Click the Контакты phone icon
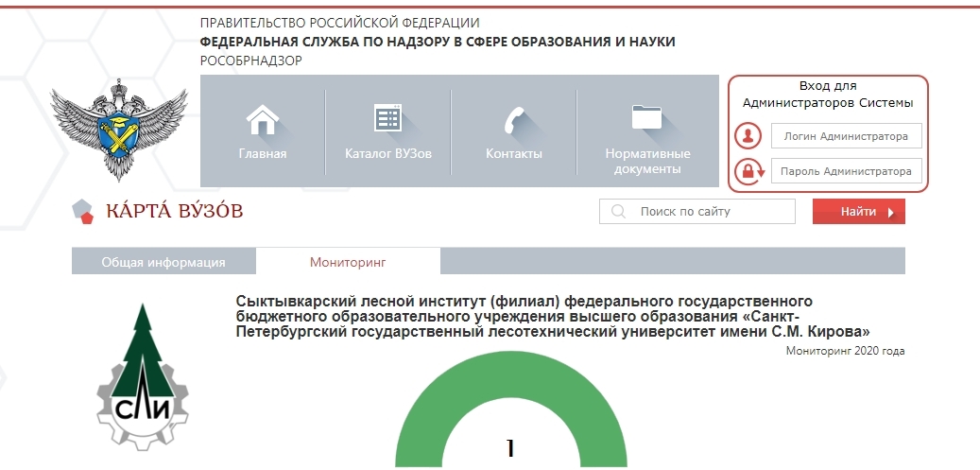This screenshot has height=470, width=980. tap(514, 120)
